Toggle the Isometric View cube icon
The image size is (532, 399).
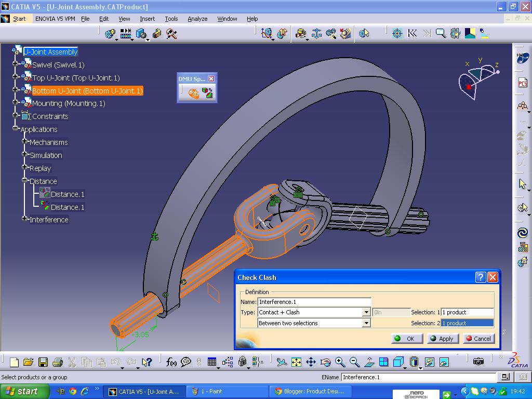tap(398, 361)
